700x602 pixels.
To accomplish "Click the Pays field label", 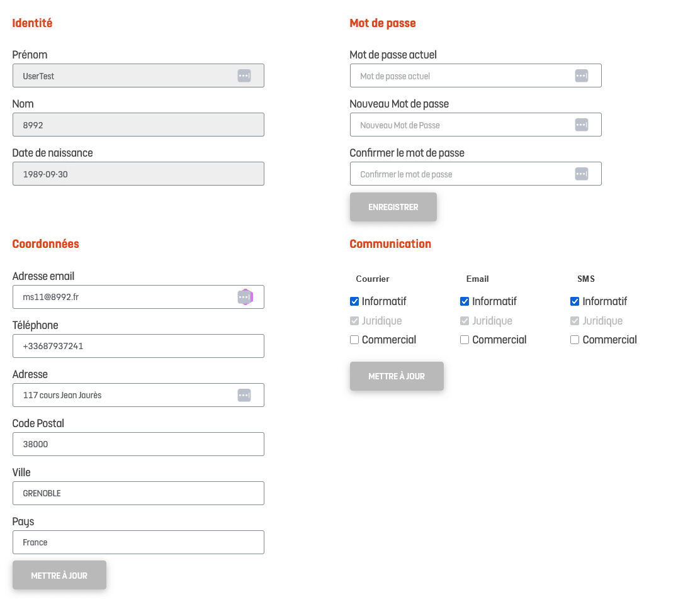I will pos(23,521).
